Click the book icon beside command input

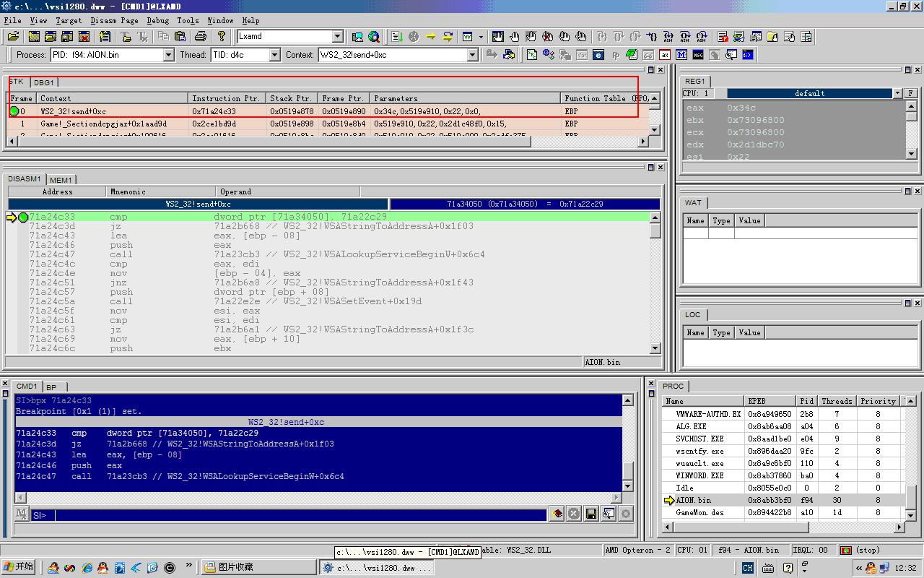point(557,514)
